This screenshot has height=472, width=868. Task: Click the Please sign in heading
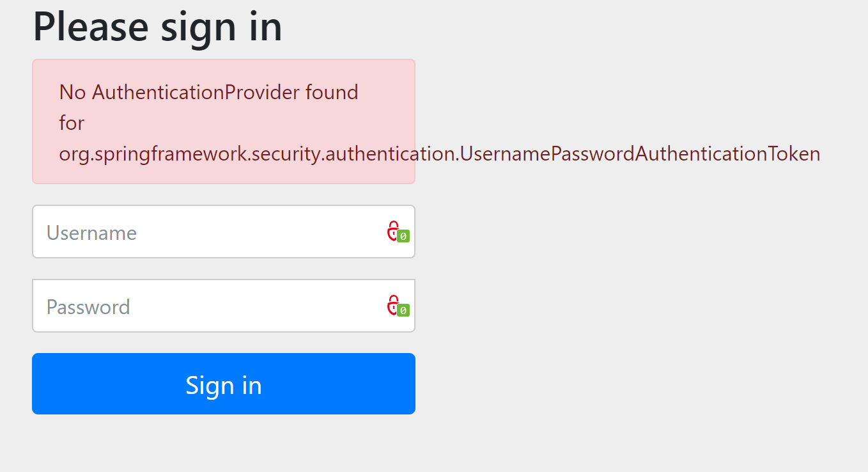(157, 26)
